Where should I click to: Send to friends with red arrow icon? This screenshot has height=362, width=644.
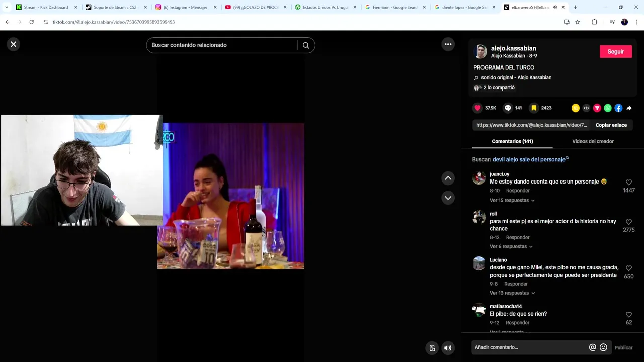pos(597,108)
